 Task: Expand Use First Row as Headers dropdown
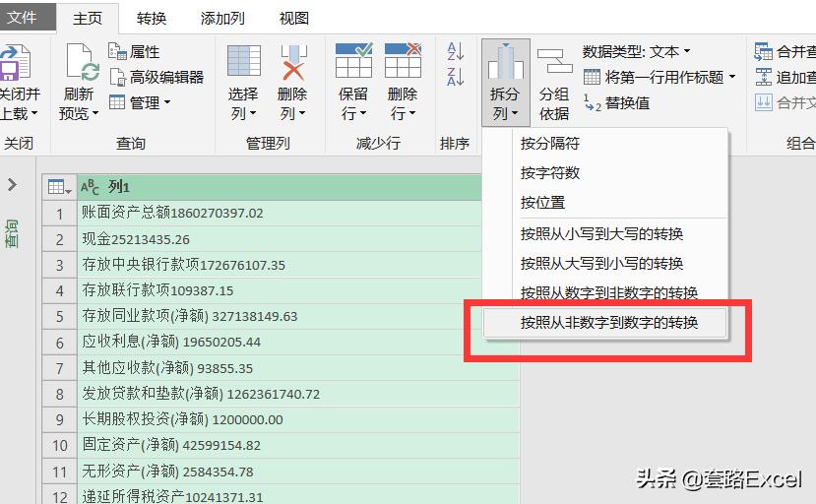pos(732,77)
